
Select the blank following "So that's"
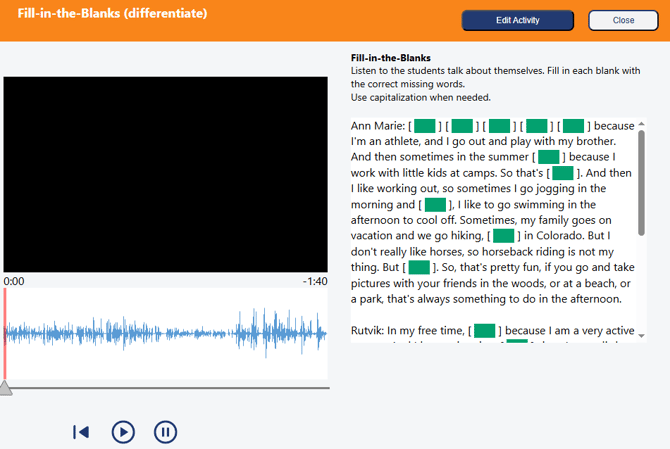click(x=563, y=173)
